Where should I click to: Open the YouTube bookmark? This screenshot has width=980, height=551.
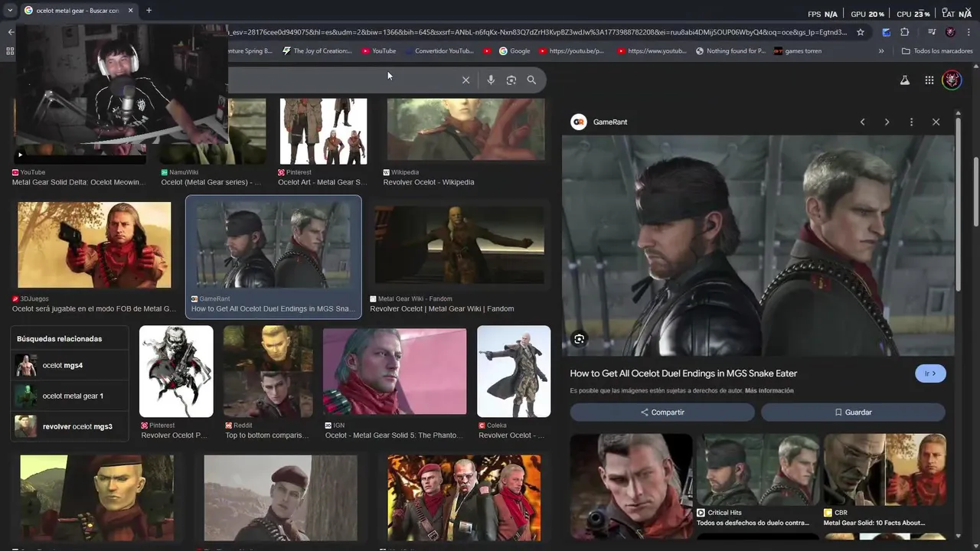(379, 51)
